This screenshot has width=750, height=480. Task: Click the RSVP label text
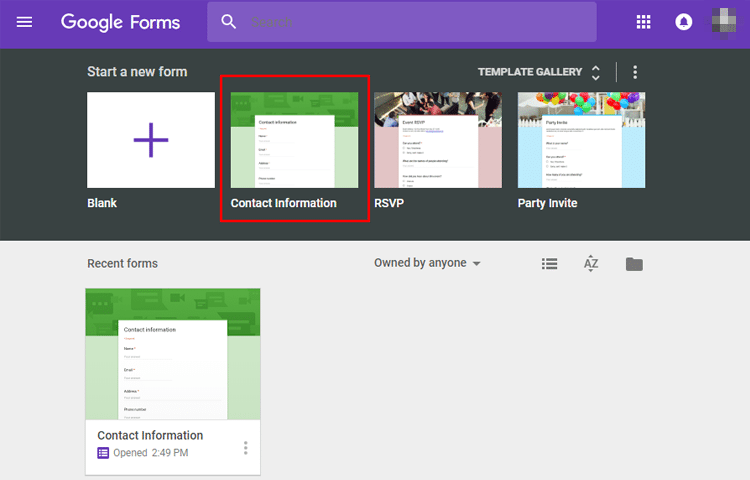pos(389,203)
